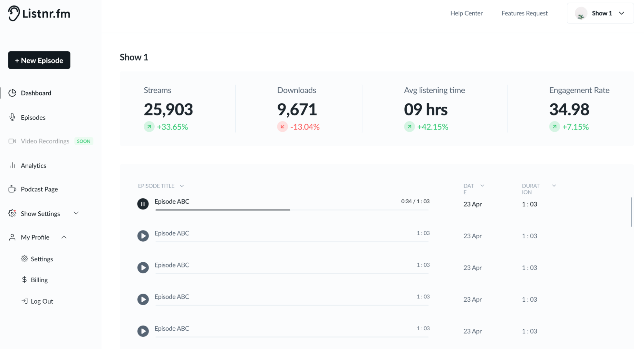
Task: Click the Episodes navigation icon
Action: [x=12, y=117]
